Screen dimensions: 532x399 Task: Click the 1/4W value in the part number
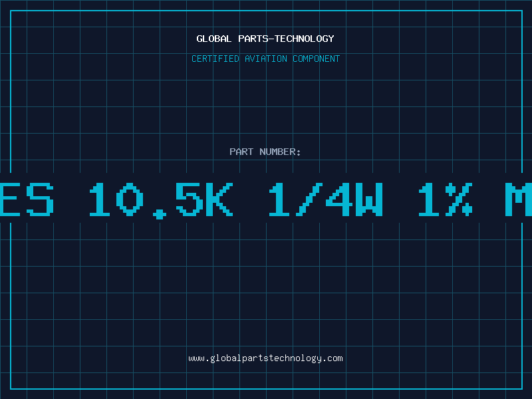click(x=326, y=199)
